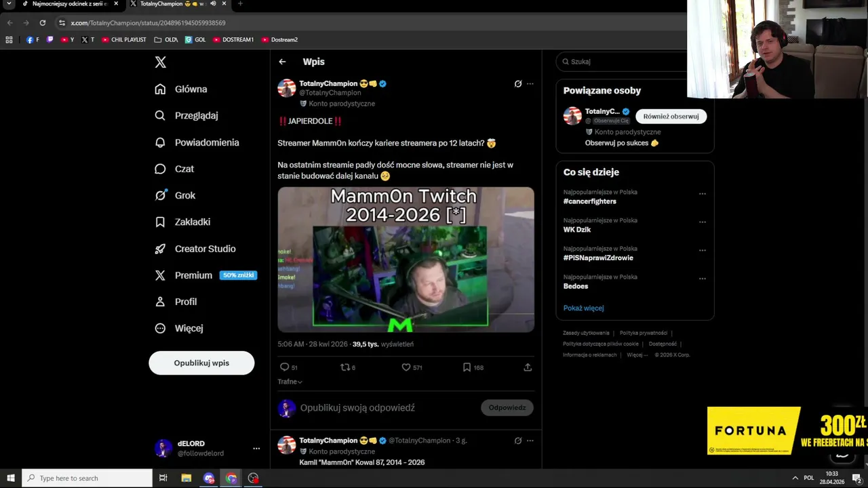868x488 pixels.
Task: Click the dELORD account avatar
Action: (163, 448)
